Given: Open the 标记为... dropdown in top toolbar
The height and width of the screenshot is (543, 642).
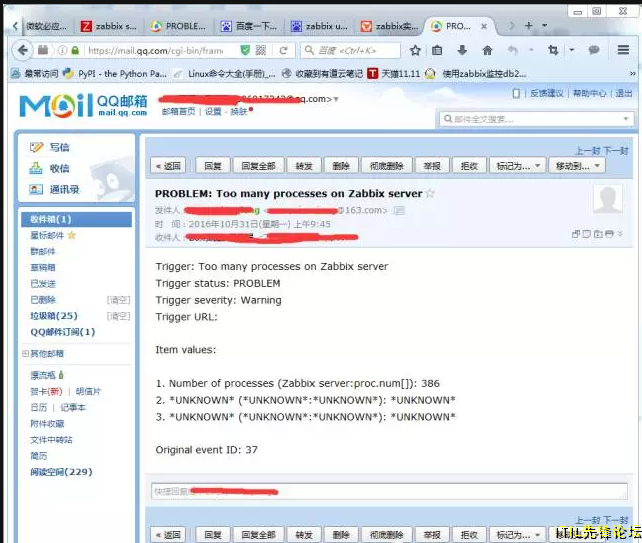Looking at the screenshot, I should pos(518,166).
